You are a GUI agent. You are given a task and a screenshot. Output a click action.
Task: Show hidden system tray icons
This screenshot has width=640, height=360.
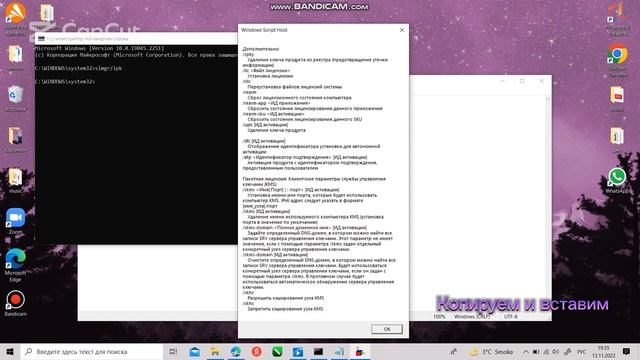(526, 351)
